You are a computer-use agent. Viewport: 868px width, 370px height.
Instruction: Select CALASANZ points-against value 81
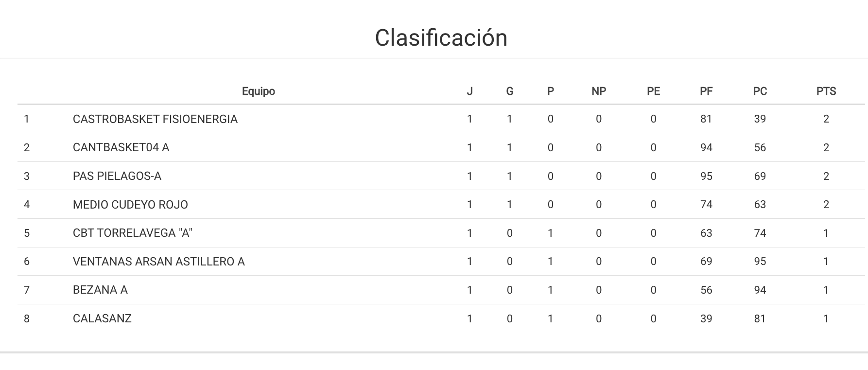tap(760, 318)
